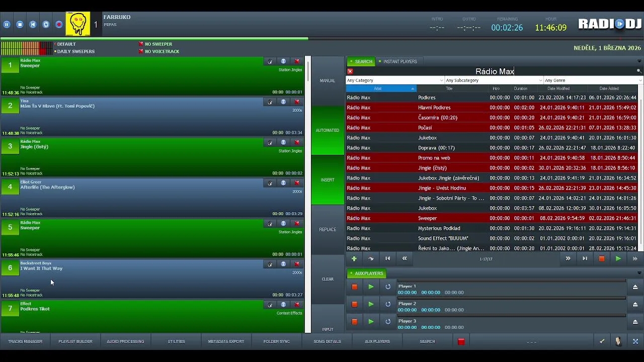644x362 pixels.
Task: Click the red record button in top bar
Action: [x=59, y=24]
